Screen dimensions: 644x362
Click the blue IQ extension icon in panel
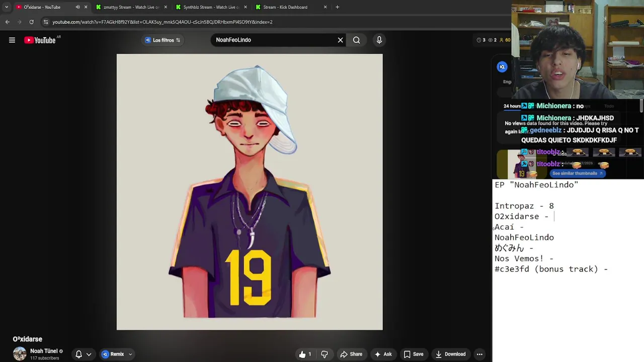pos(502,67)
